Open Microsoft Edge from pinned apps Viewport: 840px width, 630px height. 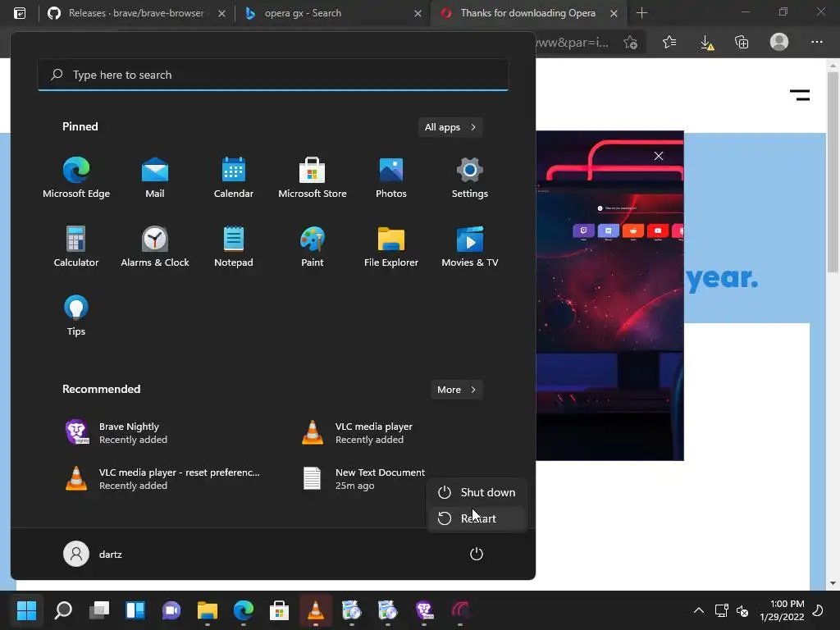(x=76, y=178)
